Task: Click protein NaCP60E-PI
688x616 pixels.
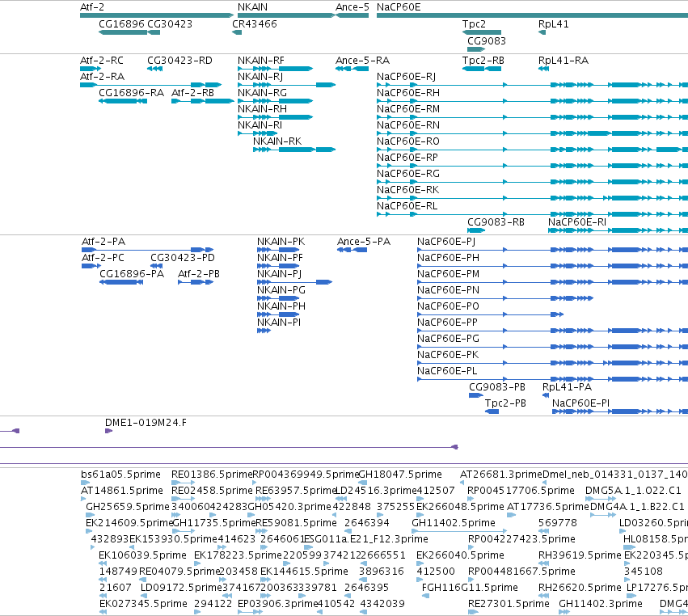Action: (x=580, y=403)
